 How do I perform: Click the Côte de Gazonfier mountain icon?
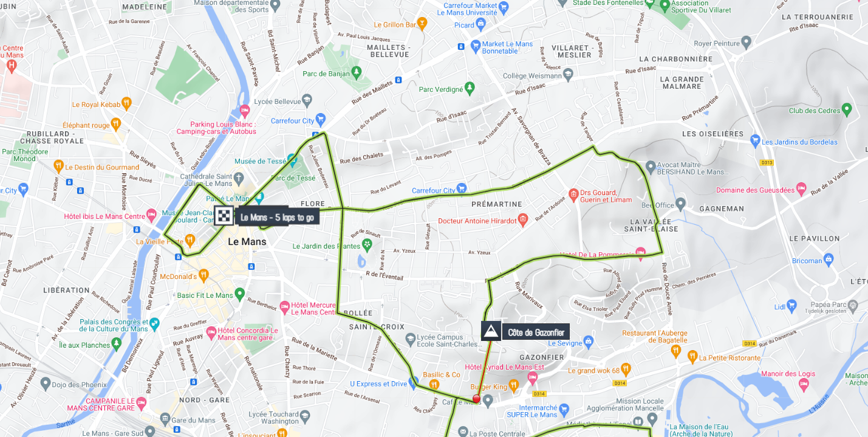pos(491,331)
